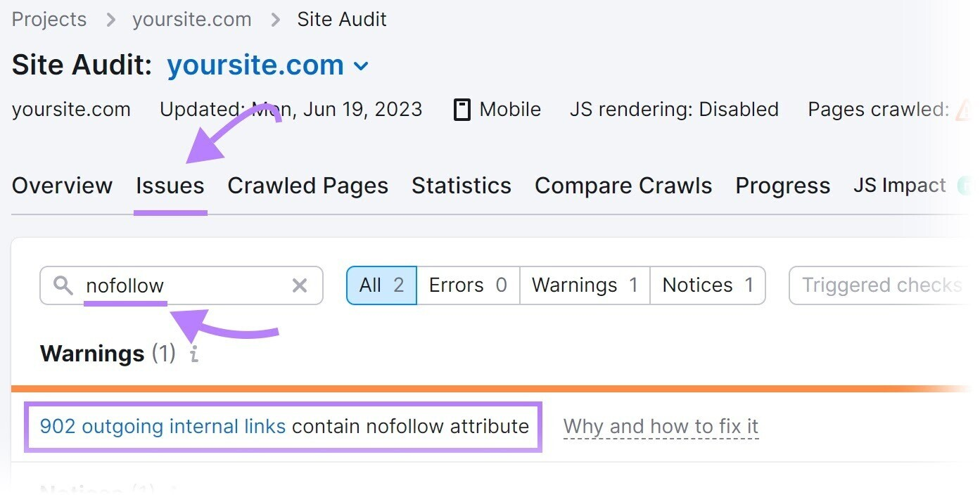Open the 902 outgoing internal links report
Image resolution: width=980 pixels, height=502 pixels.
click(x=163, y=426)
